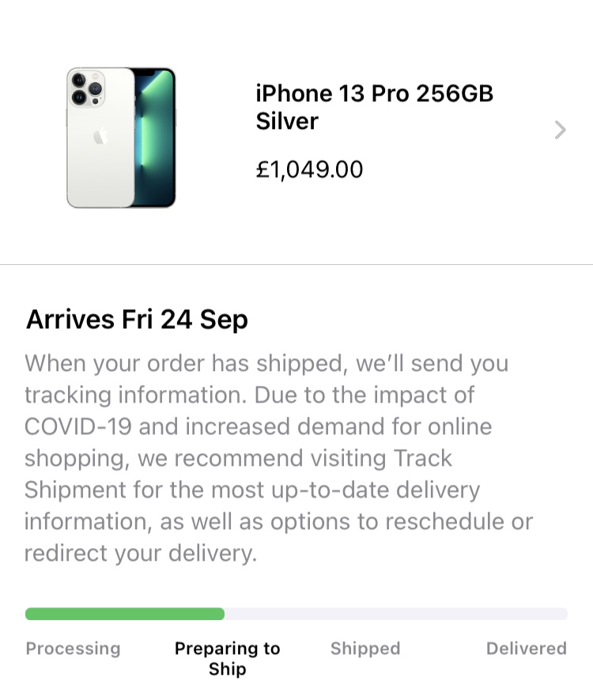Tap Arrives Fri 24 Sep heading
593x700 pixels.
[137, 320]
